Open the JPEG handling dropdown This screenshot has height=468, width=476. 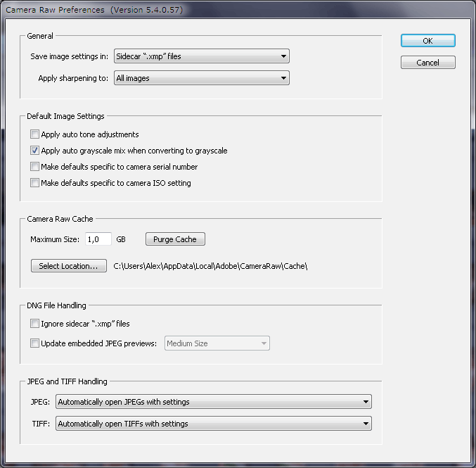[213, 402]
